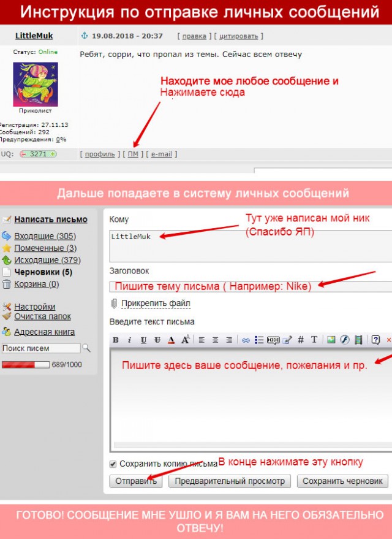392x539 pixels.
Task: Center-align text in editor
Action: (x=215, y=340)
